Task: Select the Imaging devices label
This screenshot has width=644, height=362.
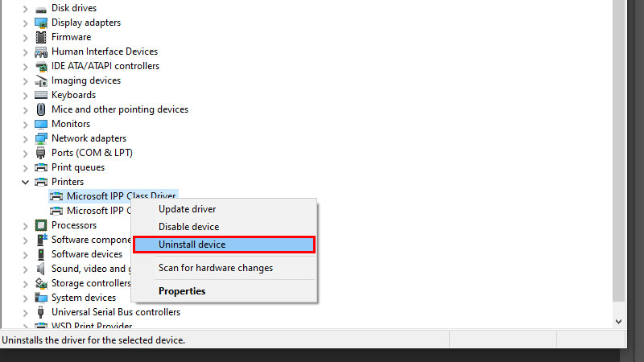Action: click(86, 80)
